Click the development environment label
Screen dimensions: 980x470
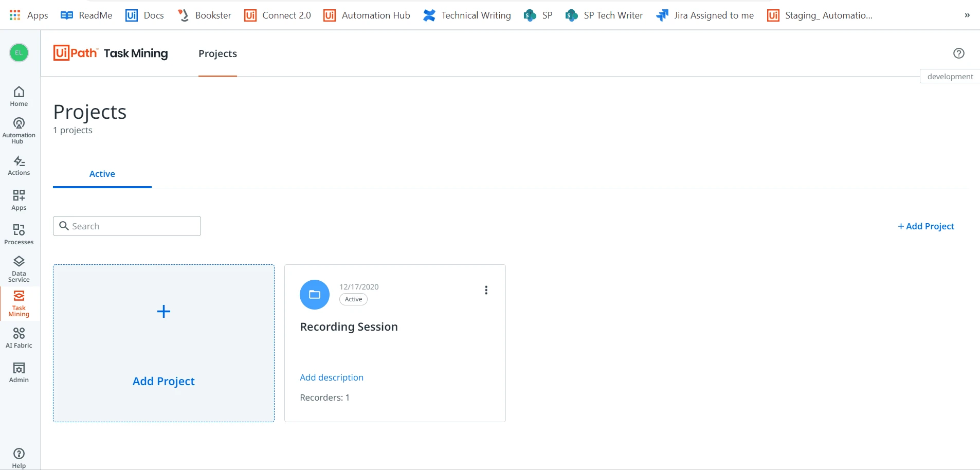click(x=950, y=76)
